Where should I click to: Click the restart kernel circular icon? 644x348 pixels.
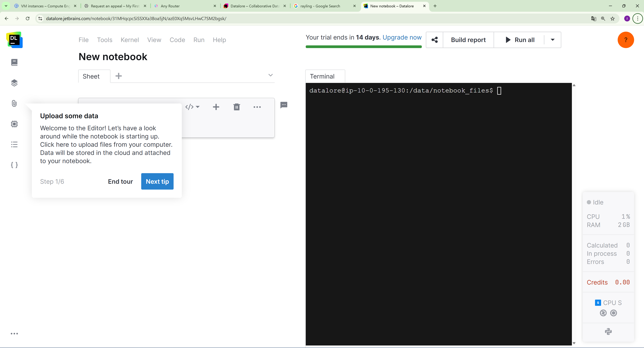603,313
